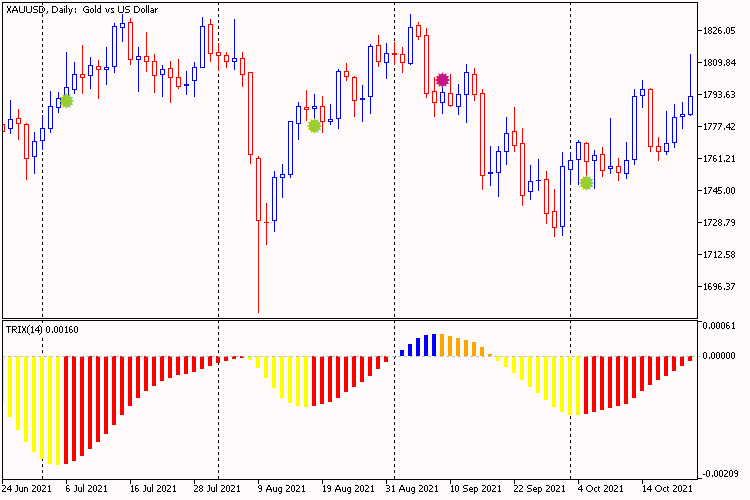
Task: Click the green signal marker near 4 Oct 2021
Action: tap(586, 183)
